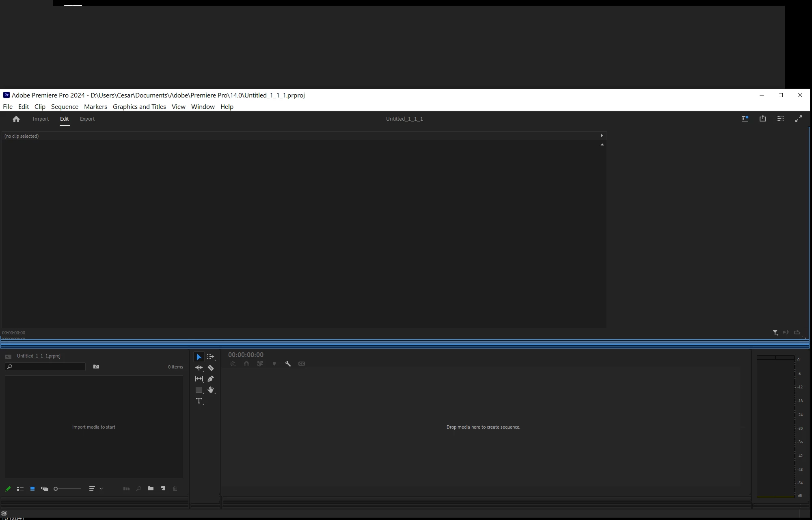
Task: Click the Quick Export share button
Action: 763,119
